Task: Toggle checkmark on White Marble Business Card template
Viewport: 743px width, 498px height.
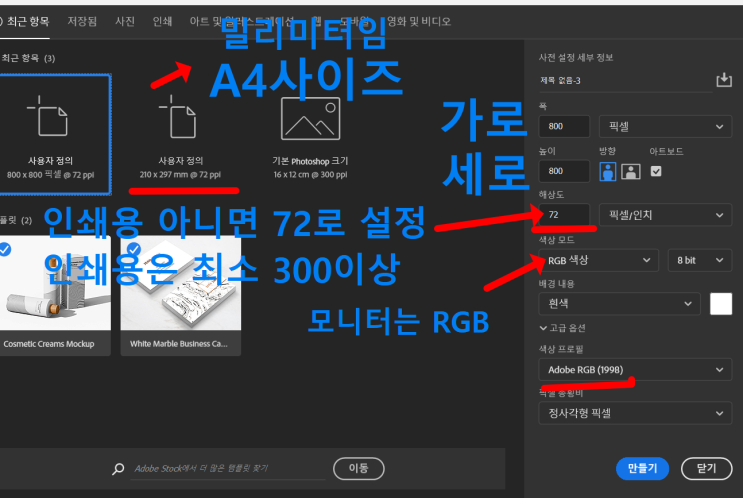Action: [x=134, y=249]
